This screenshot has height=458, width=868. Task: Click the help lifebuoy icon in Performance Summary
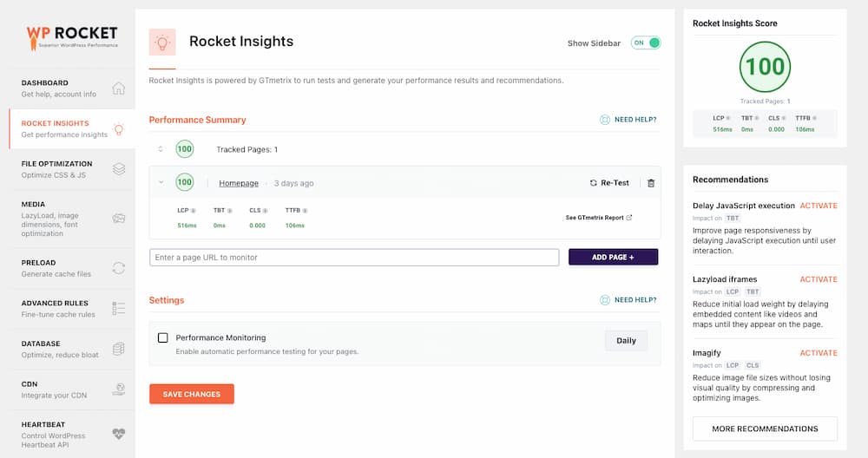pos(605,120)
